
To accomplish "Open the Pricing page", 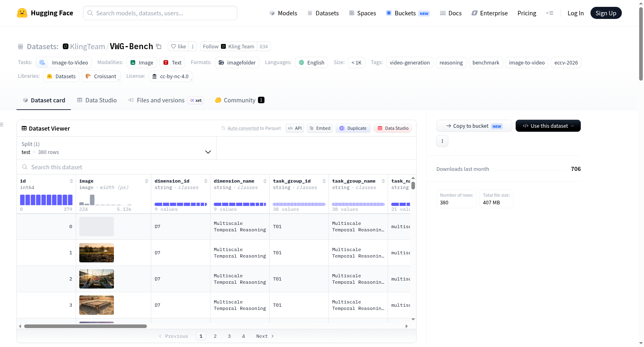I will pyautogui.click(x=527, y=13).
